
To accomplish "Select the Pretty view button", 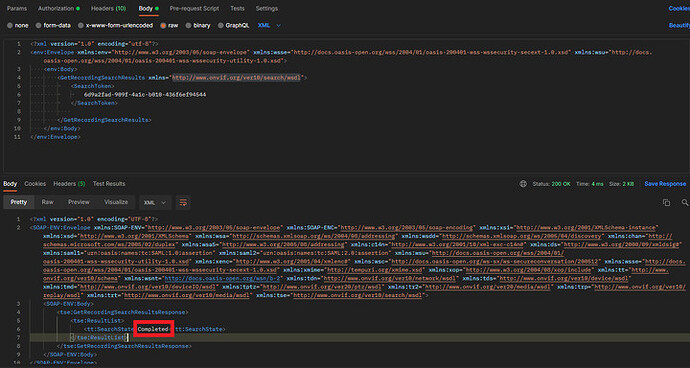I will pos(18,202).
